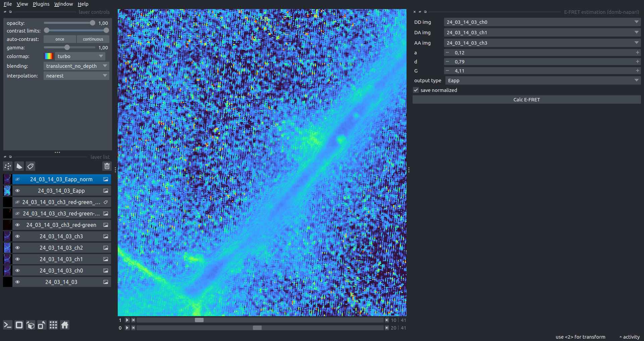Open the napari console
Viewport: 644px width, 341px height.
8,325
